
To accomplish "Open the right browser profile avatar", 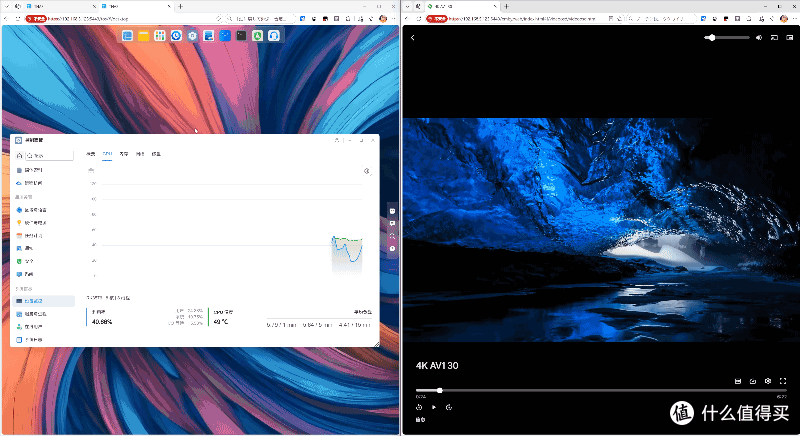I will tap(784, 18).
